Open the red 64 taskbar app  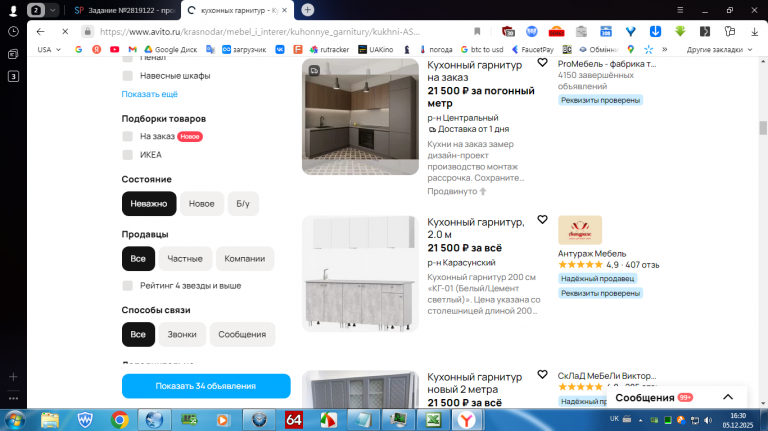pyautogui.click(x=294, y=420)
